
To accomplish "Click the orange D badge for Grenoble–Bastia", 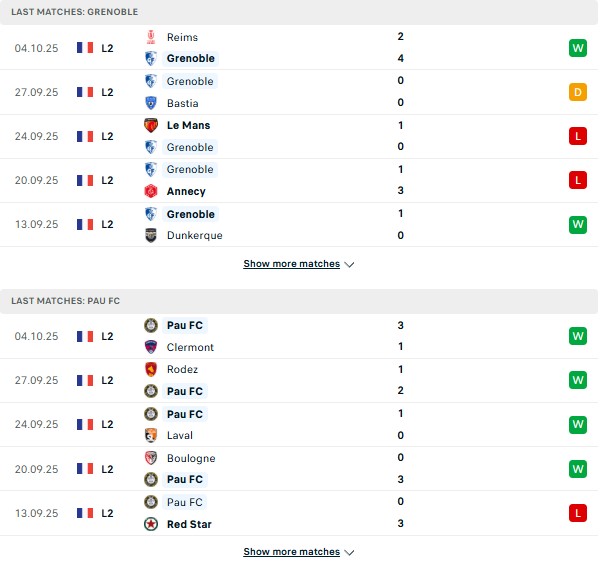I will coord(577,92).
